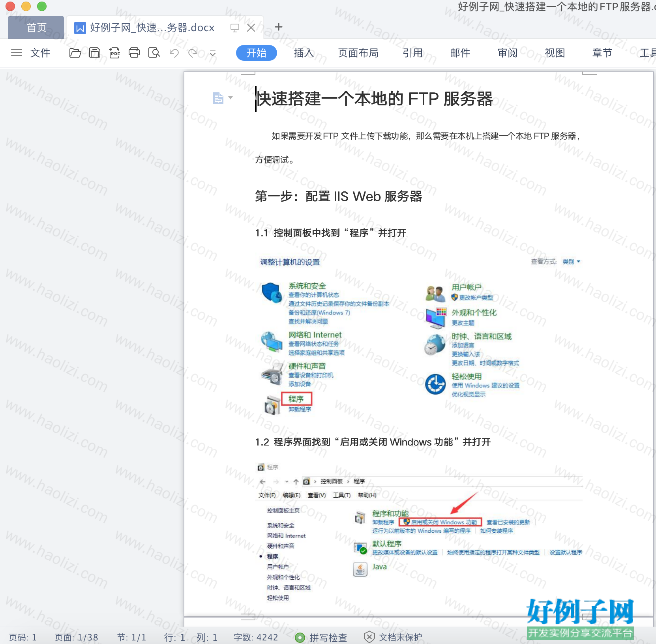Open the 页面布局 ribbon tab
Image resolution: width=656 pixels, height=644 pixels.
point(358,53)
